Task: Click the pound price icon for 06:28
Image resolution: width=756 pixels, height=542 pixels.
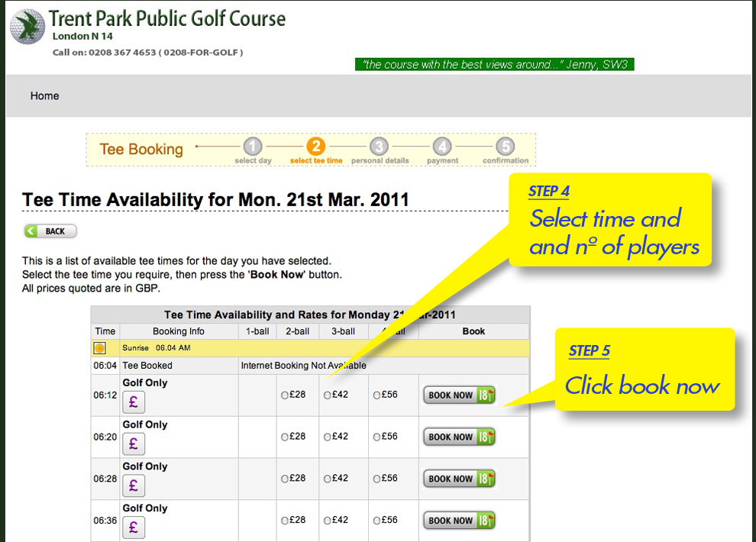Action: coord(134,486)
